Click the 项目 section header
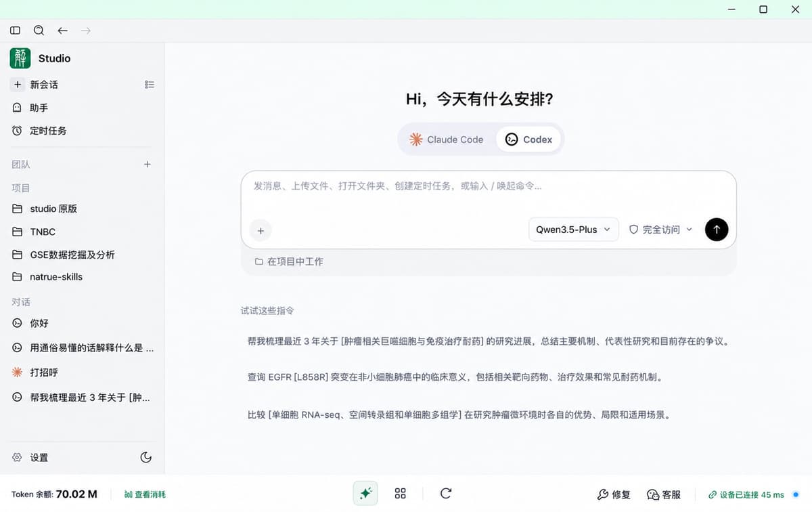812x512 pixels. pos(21,188)
